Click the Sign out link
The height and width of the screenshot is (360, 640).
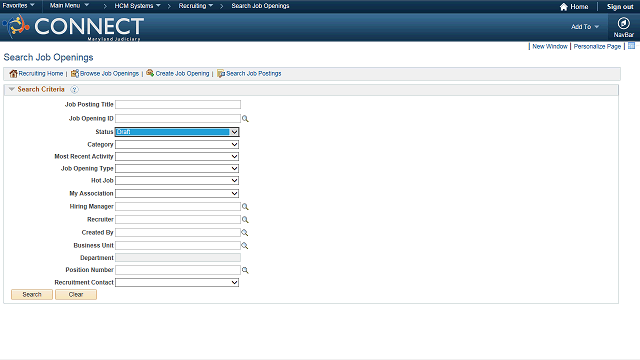[620, 7]
